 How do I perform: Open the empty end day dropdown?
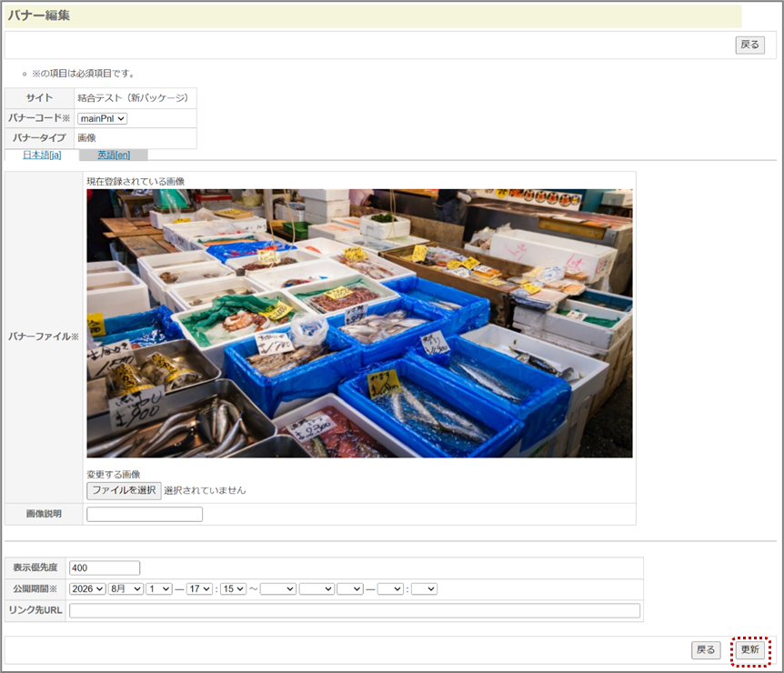(x=349, y=589)
